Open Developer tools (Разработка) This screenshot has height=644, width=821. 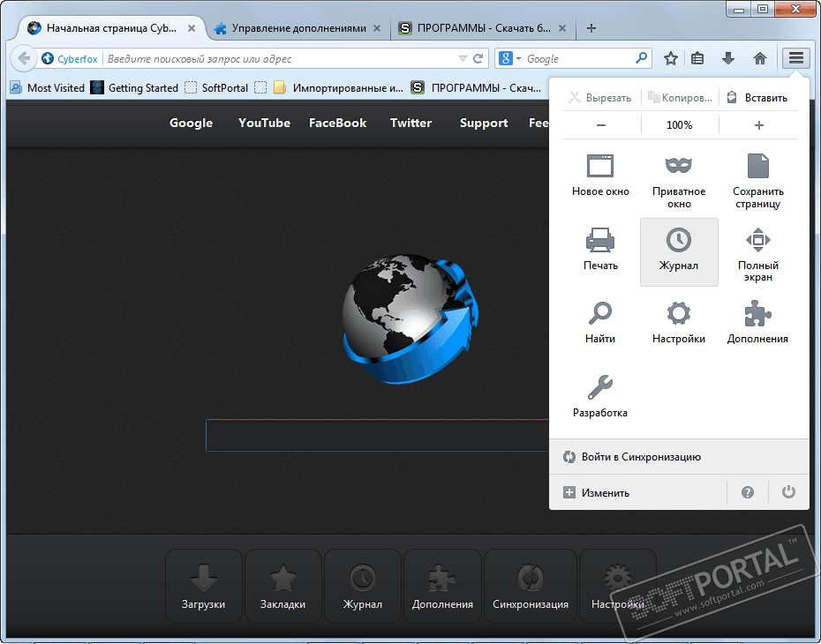tap(600, 397)
